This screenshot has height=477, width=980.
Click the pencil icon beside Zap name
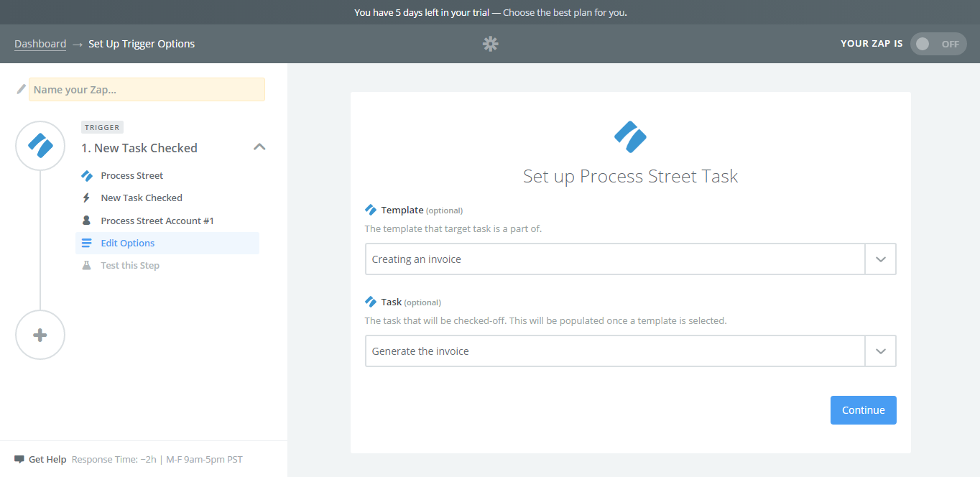click(x=21, y=89)
